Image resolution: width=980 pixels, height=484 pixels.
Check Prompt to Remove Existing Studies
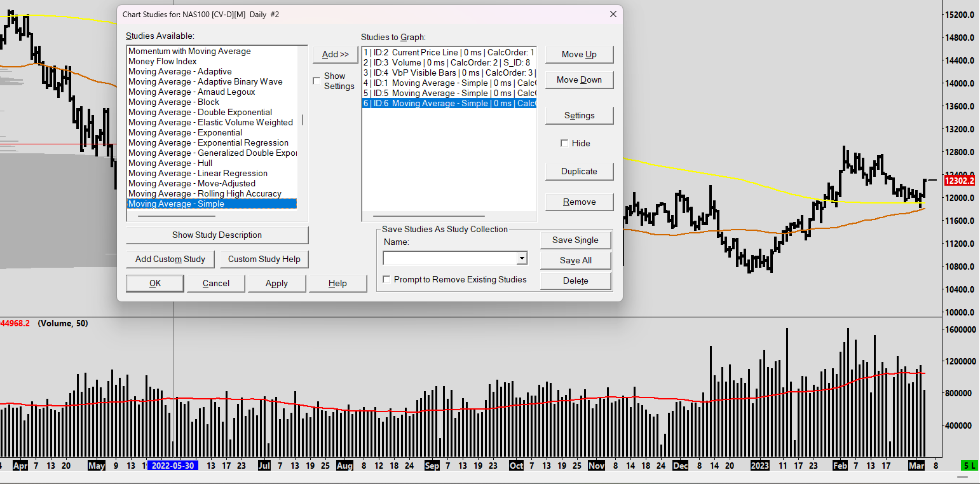(386, 279)
